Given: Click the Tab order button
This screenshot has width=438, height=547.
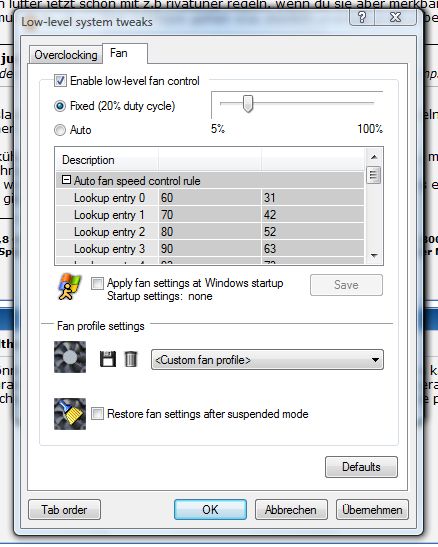Looking at the screenshot, I should click(65, 510).
